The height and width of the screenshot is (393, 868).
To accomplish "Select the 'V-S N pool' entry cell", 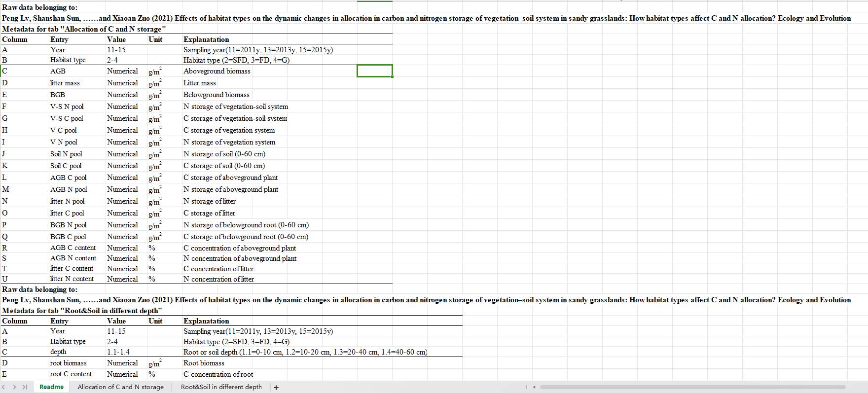I will tap(67, 107).
